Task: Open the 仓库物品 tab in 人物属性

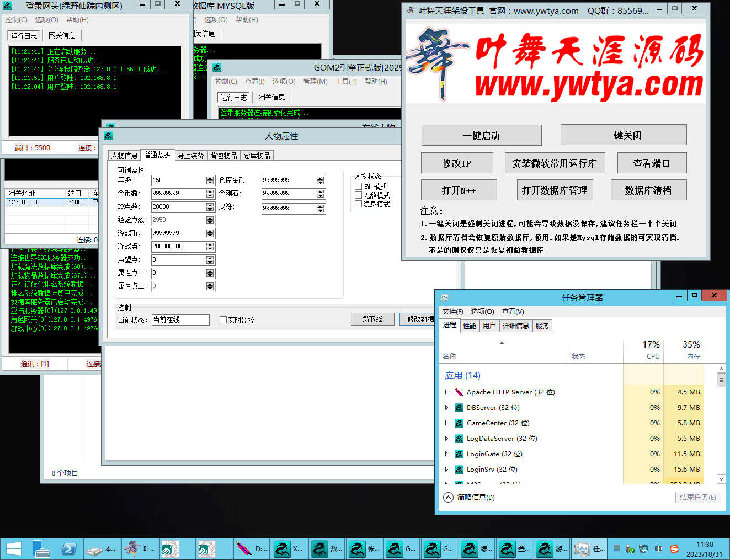Action: 257,156
